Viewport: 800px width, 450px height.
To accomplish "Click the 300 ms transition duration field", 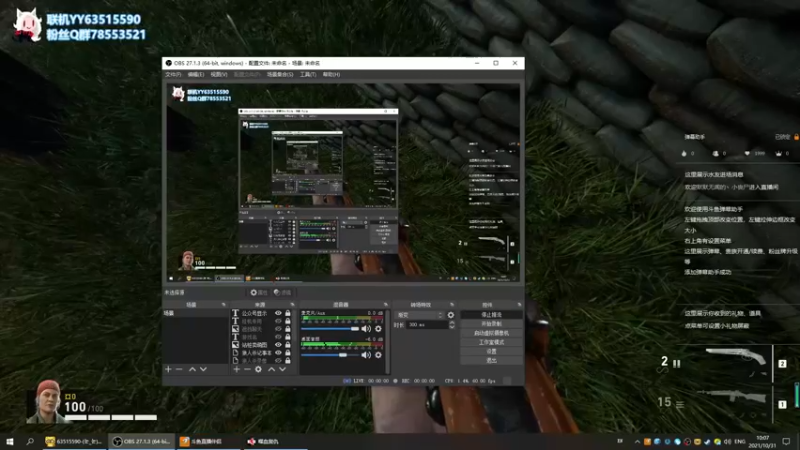I will [427, 324].
